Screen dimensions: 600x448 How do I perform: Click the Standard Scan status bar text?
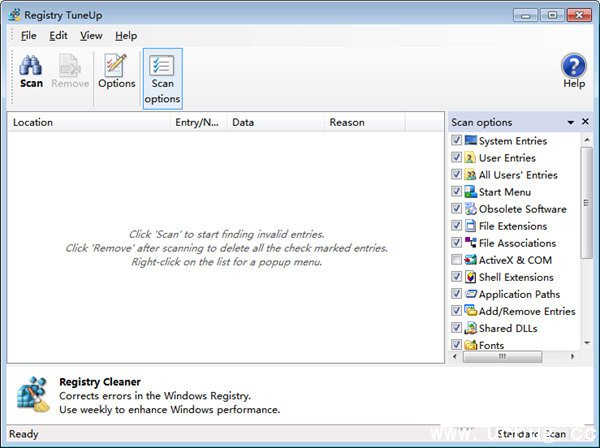(x=532, y=434)
